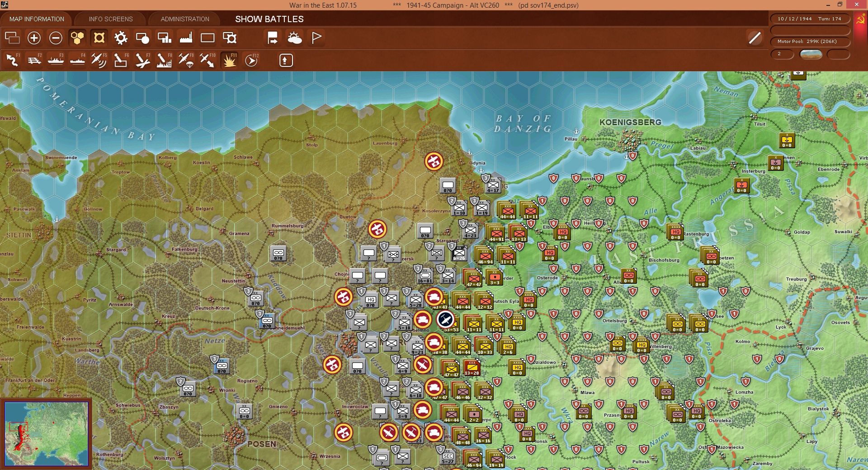Screen dimensions: 868x470
Task: Click the artillery battle marker near Buetow
Action: (377, 229)
